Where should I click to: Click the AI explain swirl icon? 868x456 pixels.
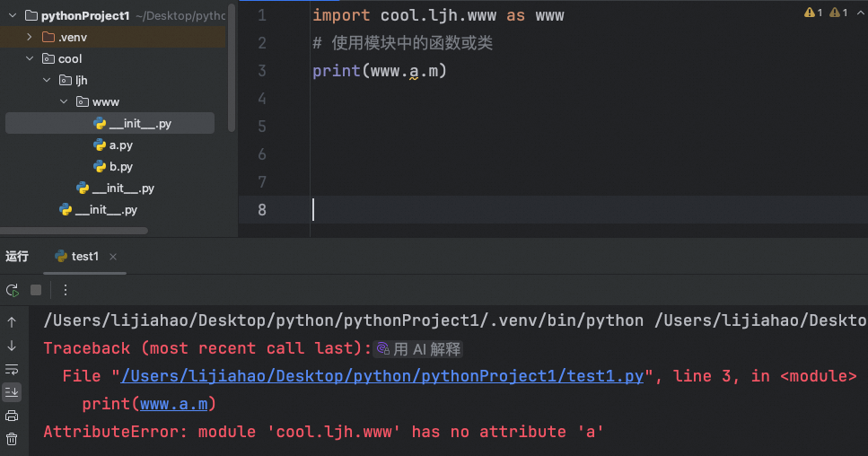coord(382,348)
